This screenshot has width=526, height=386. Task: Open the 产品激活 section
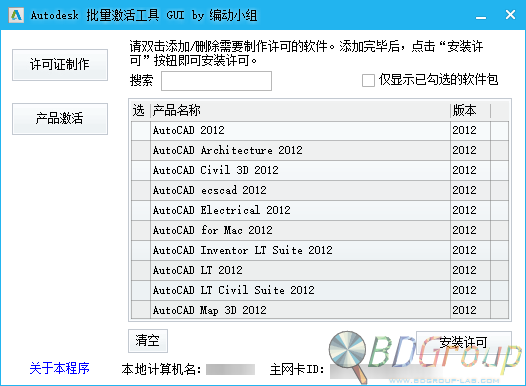(x=60, y=119)
